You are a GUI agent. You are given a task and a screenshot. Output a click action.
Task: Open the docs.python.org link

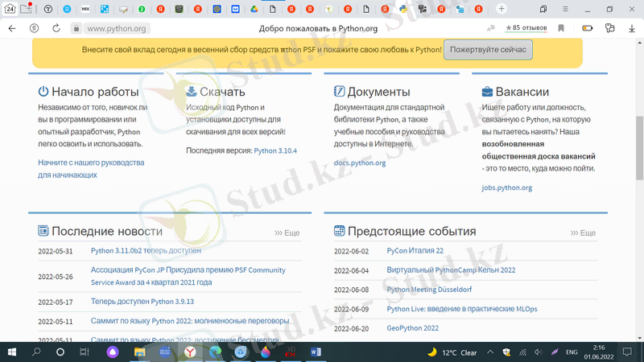[360, 162]
